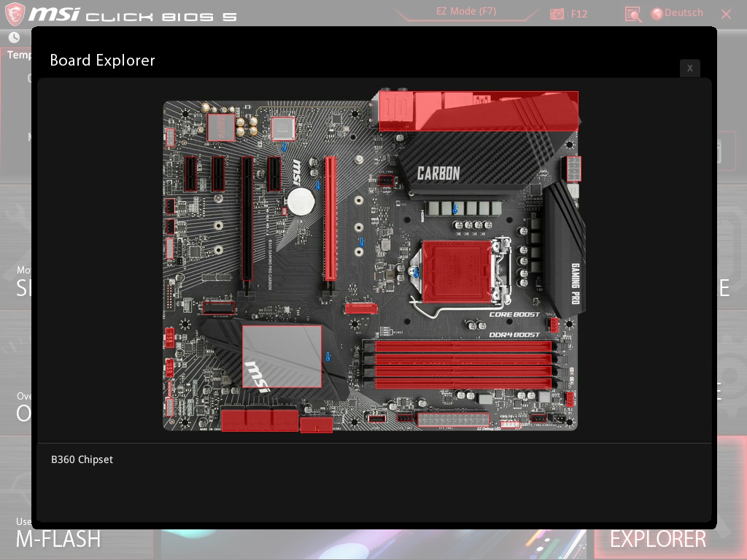
Task: Select the leftmost short PCIe x1 slot
Action: coord(191,174)
